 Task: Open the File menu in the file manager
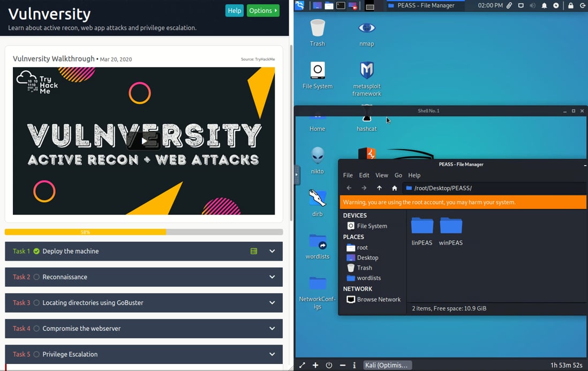[x=348, y=175]
